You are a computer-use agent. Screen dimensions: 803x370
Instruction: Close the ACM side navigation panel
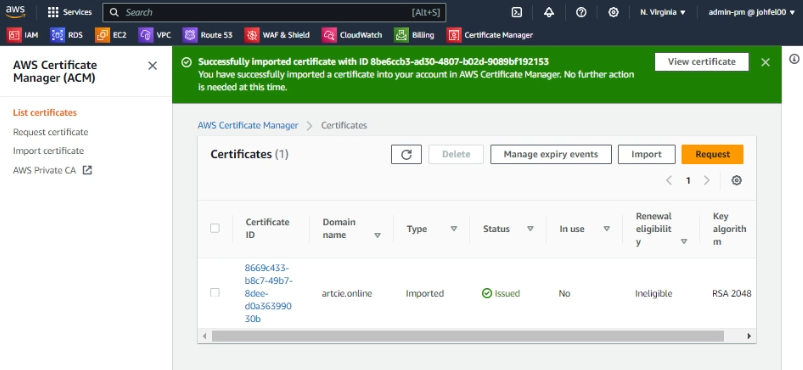click(x=152, y=66)
